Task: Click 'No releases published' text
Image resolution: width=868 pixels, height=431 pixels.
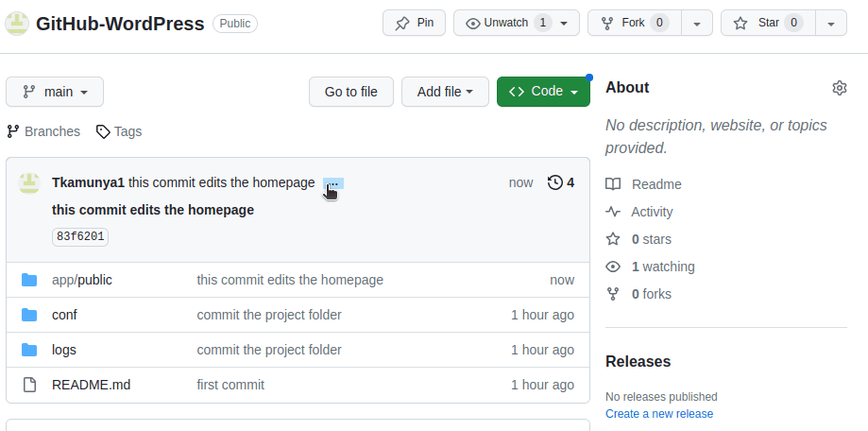Action: [661, 397]
